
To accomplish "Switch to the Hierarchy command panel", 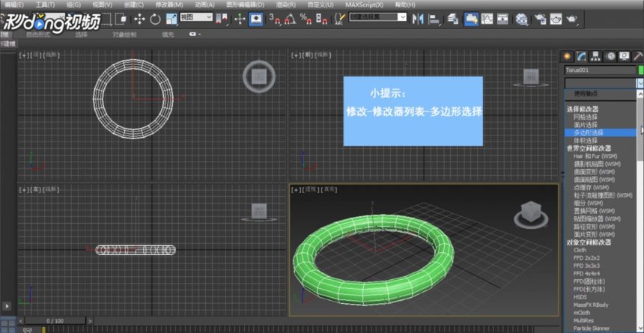I will 595,56.
